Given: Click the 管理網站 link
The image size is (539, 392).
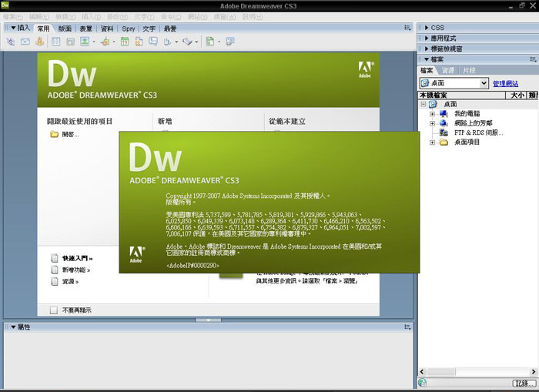Looking at the screenshot, I should coord(505,83).
